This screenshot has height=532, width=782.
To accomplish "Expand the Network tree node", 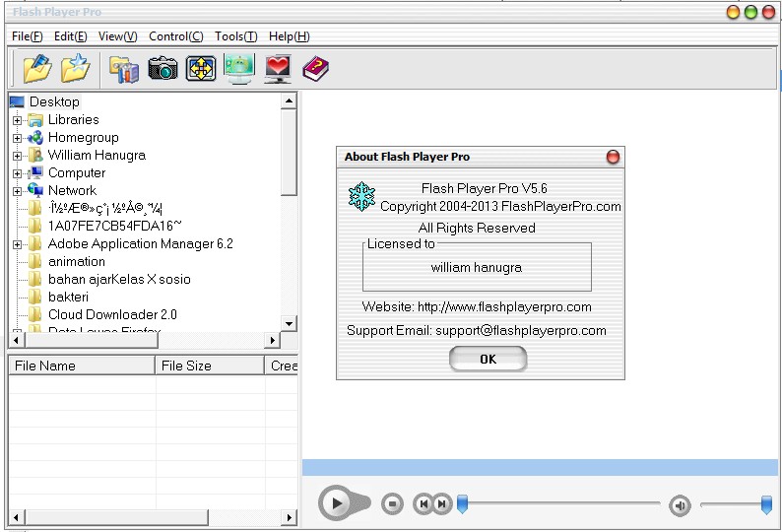I will [x=18, y=191].
